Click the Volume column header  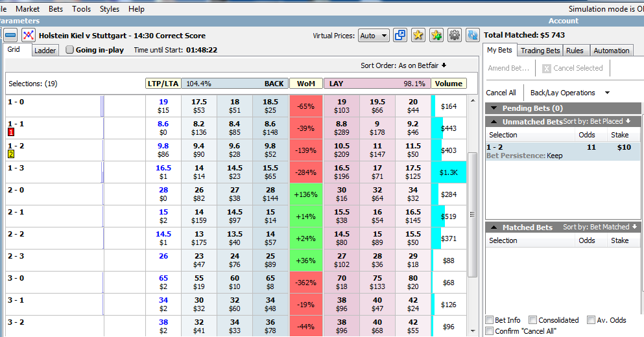(449, 84)
